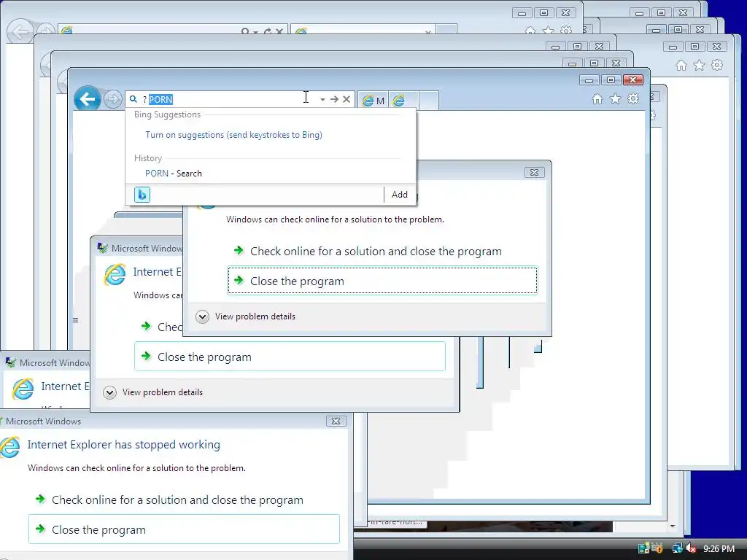Select the PORN - Search history entry
747x560 pixels.
(x=174, y=174)
